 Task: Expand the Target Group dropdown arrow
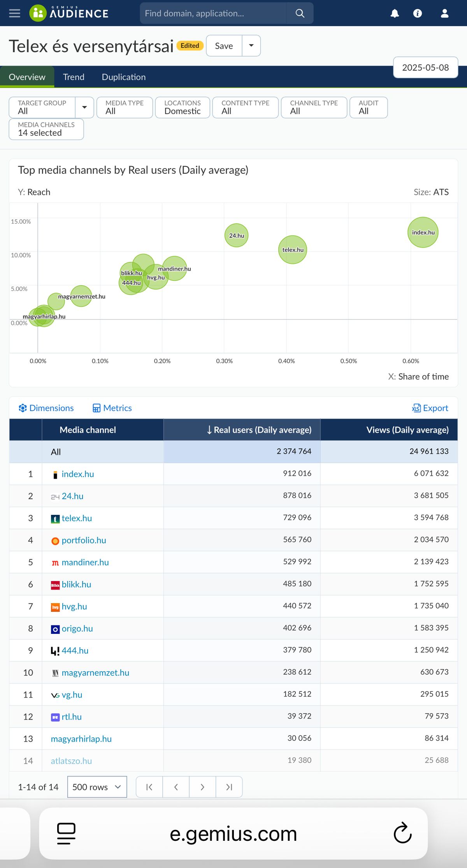84,107
